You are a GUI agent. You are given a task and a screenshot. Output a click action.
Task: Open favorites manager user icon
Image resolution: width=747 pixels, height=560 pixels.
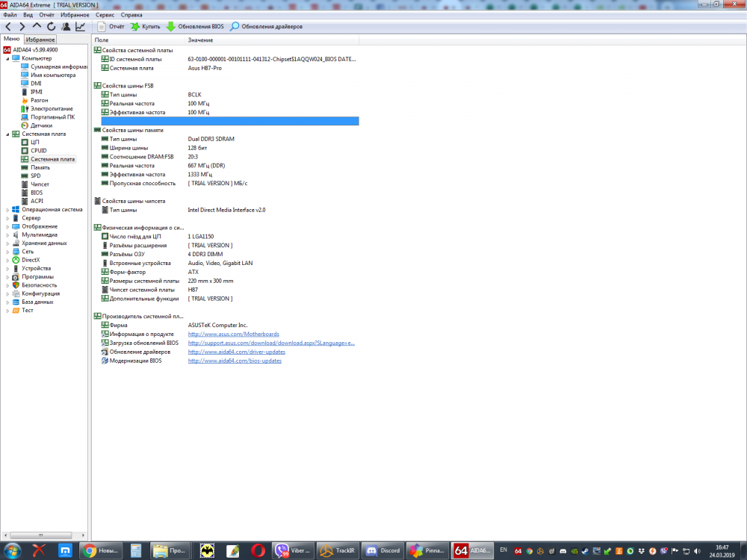(66, 27)
